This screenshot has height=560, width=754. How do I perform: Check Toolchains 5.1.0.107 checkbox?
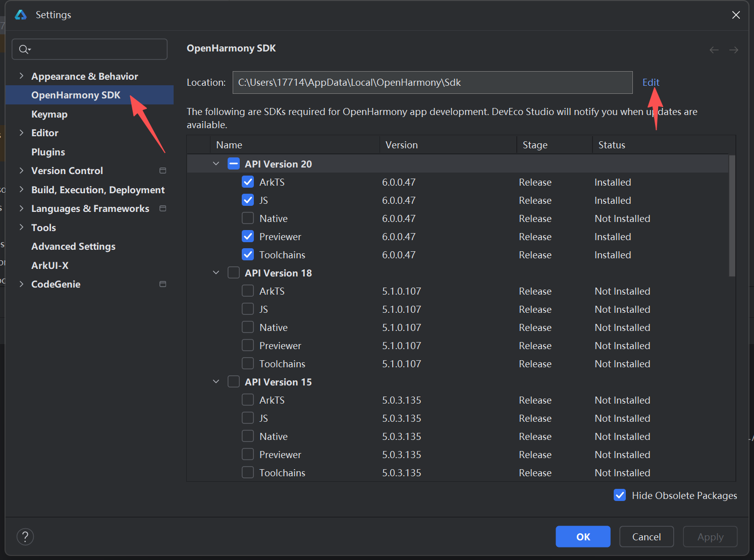(248, 364)
